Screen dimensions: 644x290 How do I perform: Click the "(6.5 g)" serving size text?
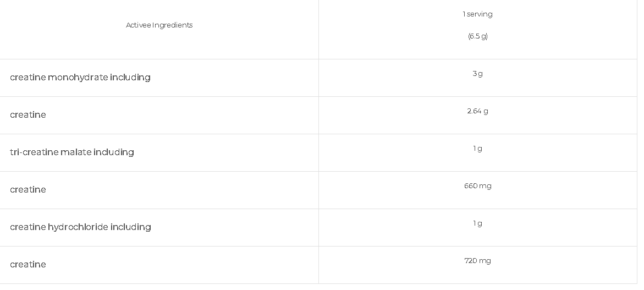click(x=477, y=36)
